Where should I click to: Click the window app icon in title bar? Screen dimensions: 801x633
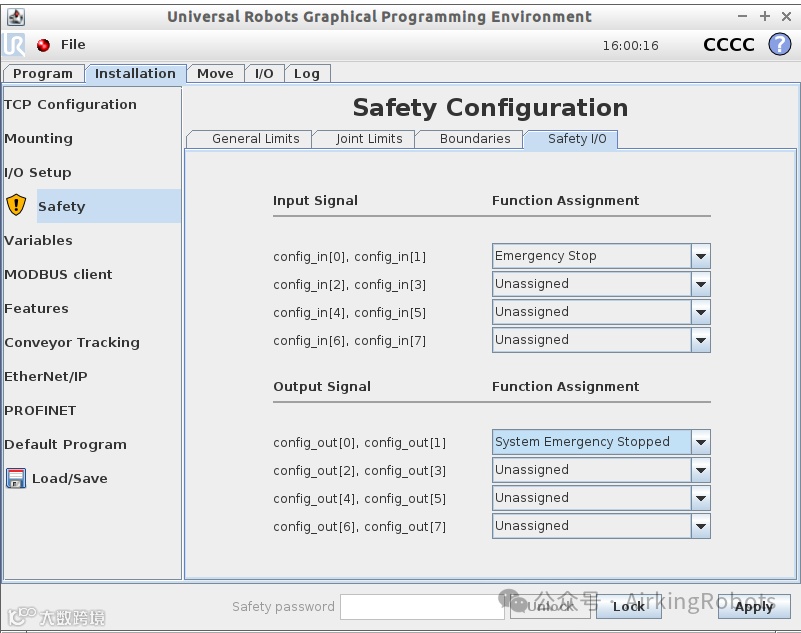[14, 16]
